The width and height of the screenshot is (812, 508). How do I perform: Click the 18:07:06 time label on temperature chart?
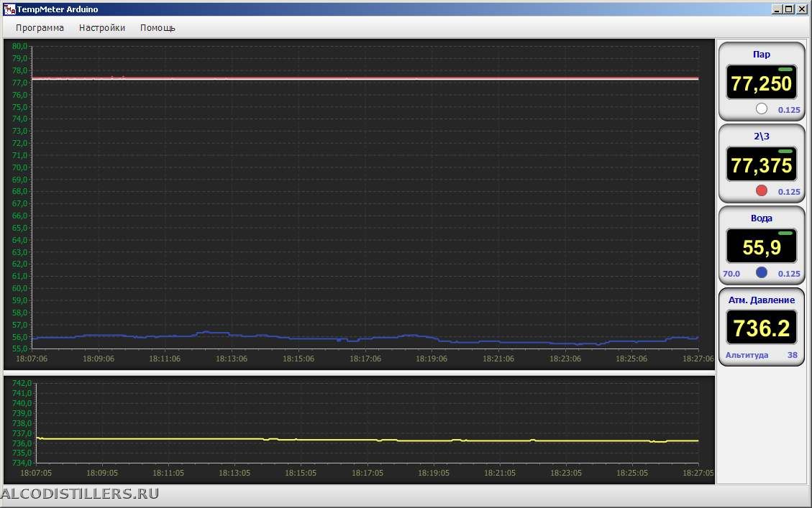coord(32,359)
